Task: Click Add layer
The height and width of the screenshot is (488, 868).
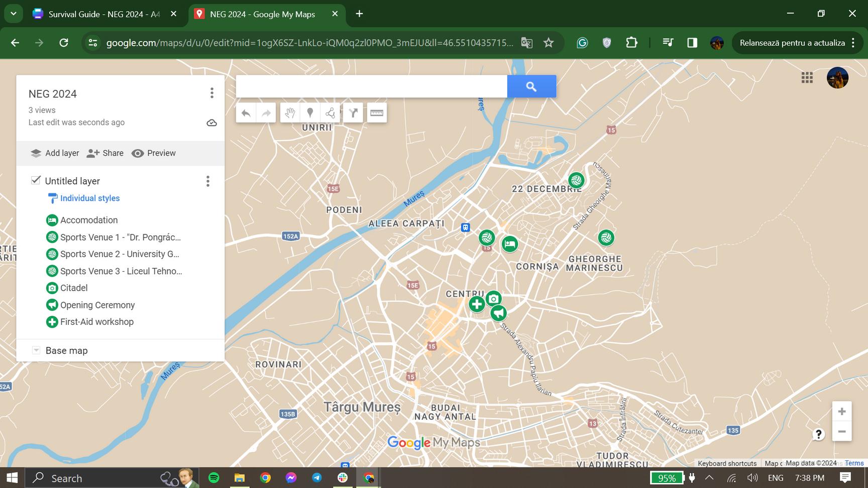Action: 55,153
